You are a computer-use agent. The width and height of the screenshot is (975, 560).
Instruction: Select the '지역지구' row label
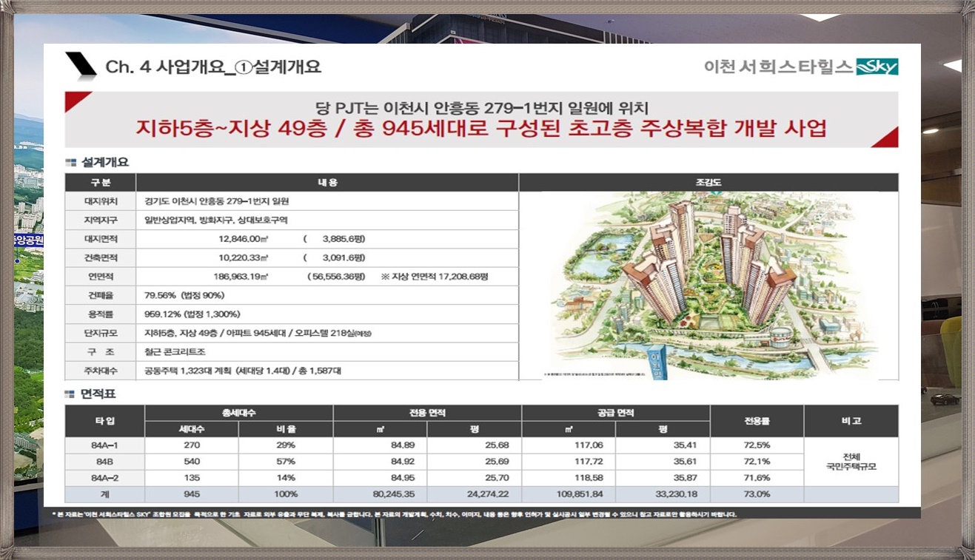(101, 220)
